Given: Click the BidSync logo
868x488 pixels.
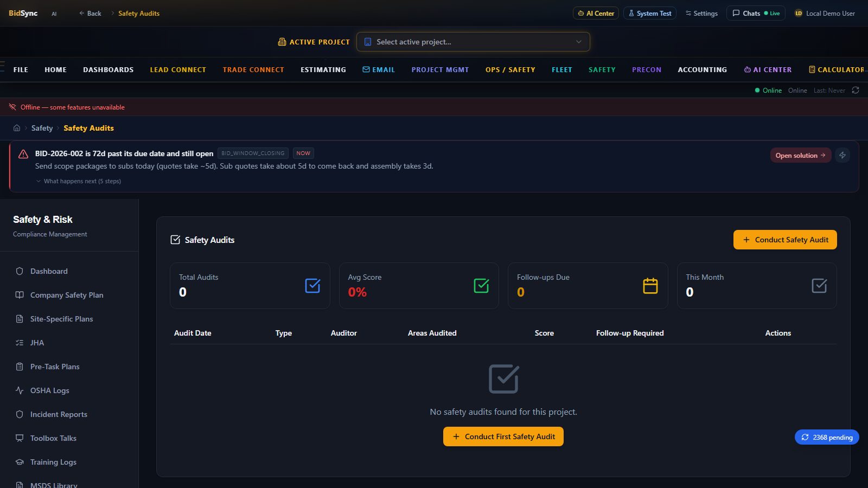Looking at the screenshot, I should point(23,13).
